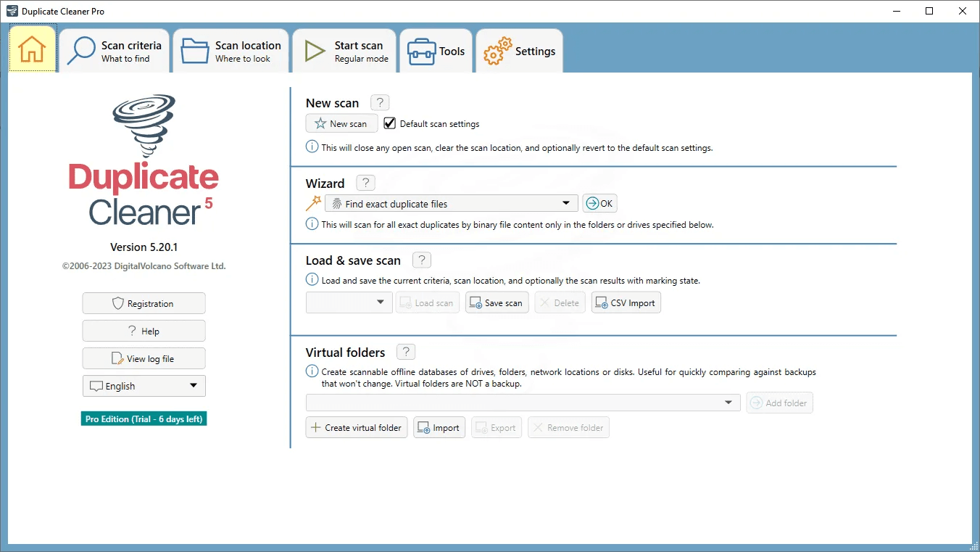The height and width of the screenshot is (552, 980).
Task: Click the CSV Import button
Action: pyautogui.click(x=626, y=303)
